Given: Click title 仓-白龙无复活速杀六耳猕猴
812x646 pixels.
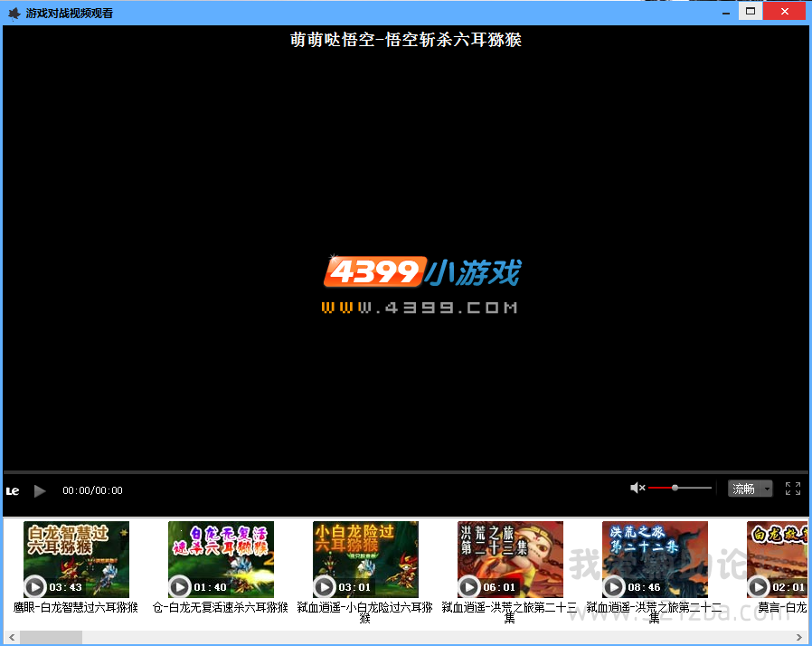Looking at the screenshot, I should 221,607.
